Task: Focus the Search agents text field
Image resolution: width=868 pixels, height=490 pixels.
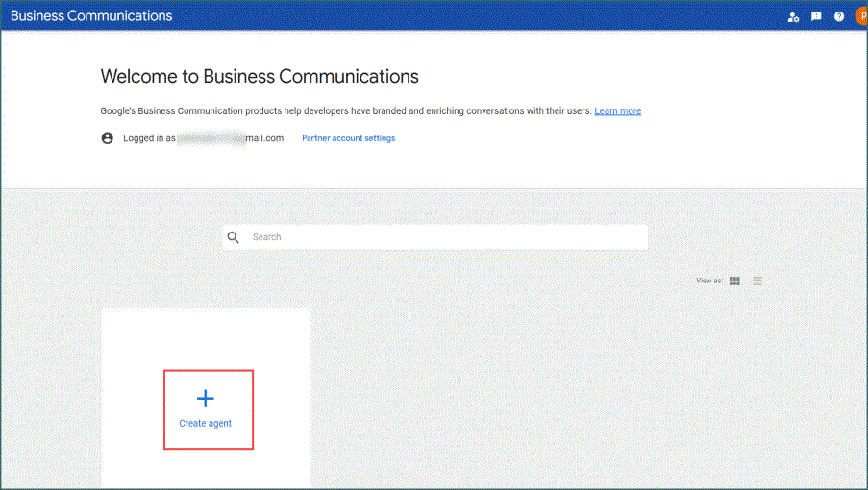Action: click(x=442, y=237)
